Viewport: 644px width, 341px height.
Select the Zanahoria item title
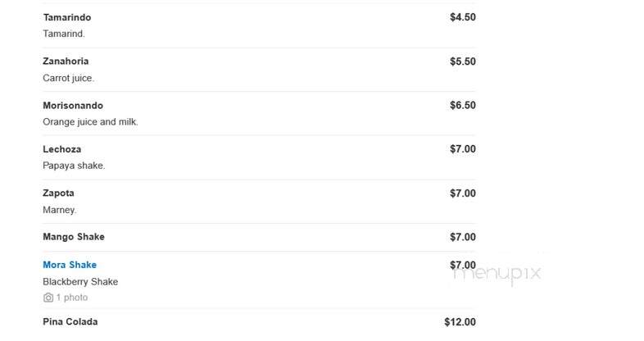[66, 61]
